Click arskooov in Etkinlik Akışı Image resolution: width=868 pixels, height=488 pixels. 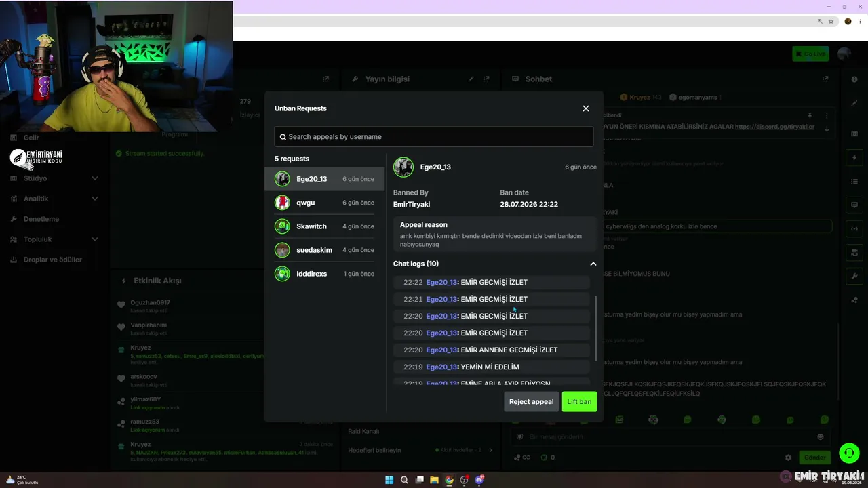pos(144,377)
